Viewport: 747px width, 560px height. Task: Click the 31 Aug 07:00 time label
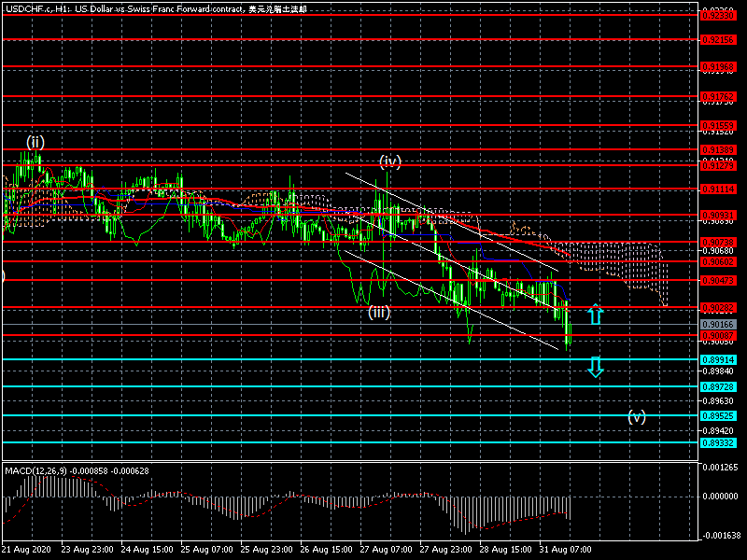[567, 550]
